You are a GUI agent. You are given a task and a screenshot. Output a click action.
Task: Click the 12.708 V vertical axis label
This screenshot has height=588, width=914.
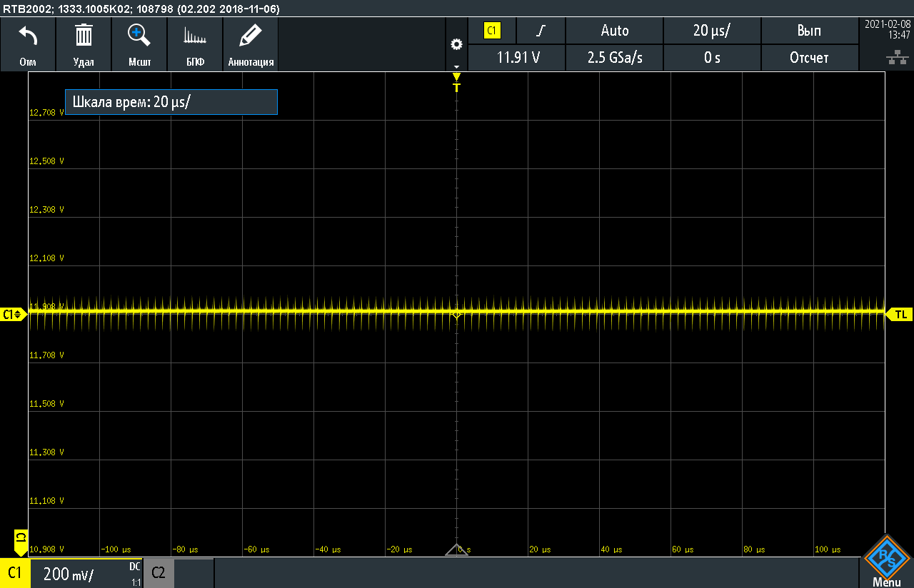tap(46, 112)
